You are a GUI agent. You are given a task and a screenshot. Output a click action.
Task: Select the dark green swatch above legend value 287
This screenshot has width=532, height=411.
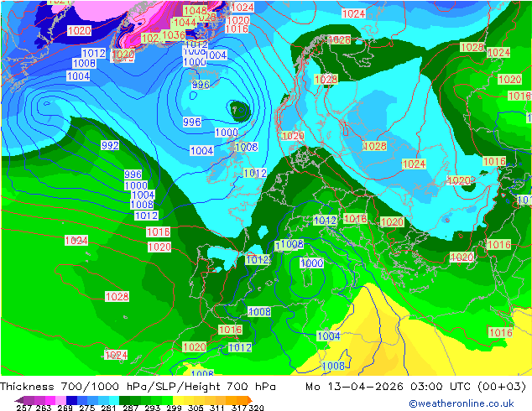(x=124, y=400)
